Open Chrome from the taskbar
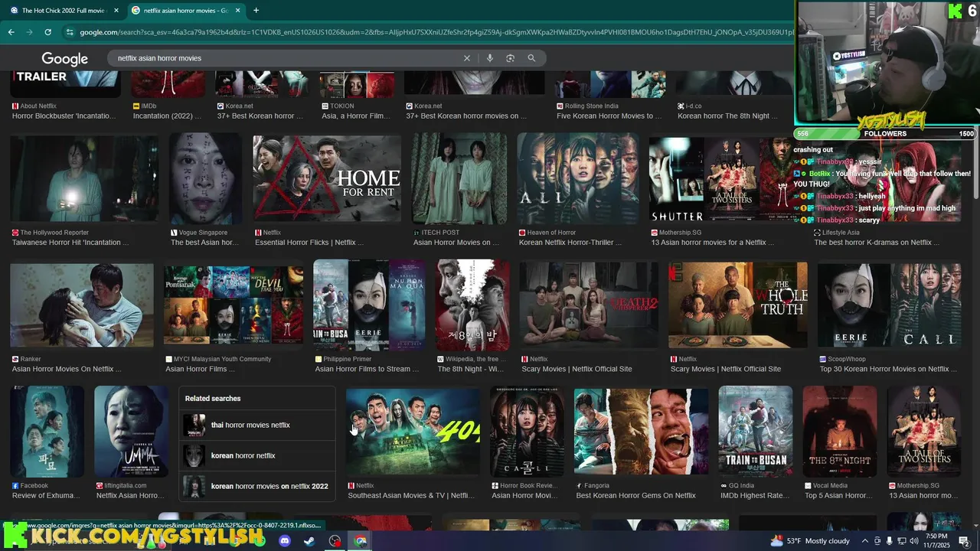Screen dimensions: 980x551 point(360,541)
